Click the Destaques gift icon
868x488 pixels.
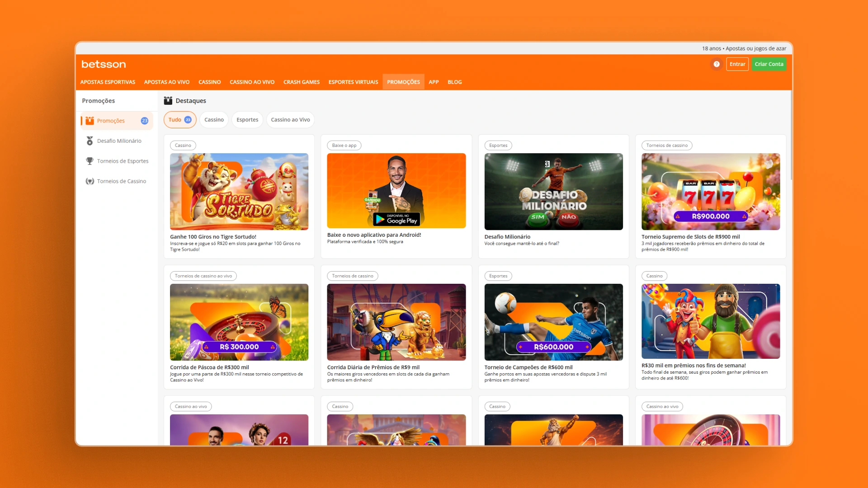[168, 100]
